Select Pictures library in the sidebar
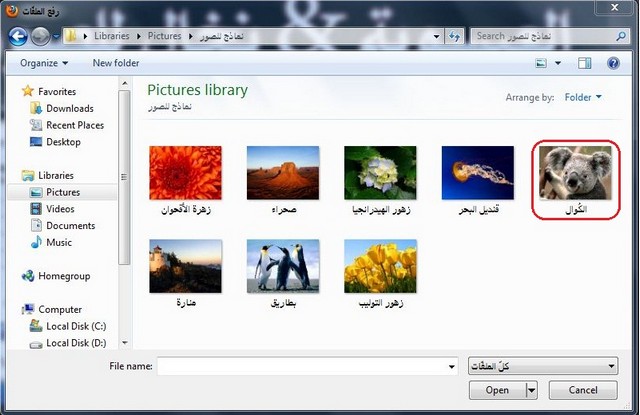Screen dimensions: 640x415 point(63,192)
